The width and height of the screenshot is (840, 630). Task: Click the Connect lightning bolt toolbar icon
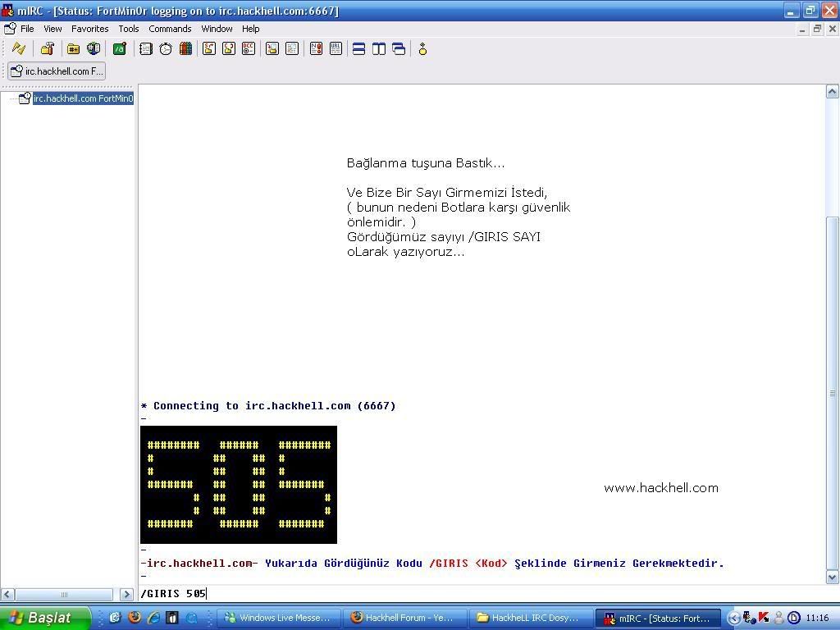tap(19, 48)
